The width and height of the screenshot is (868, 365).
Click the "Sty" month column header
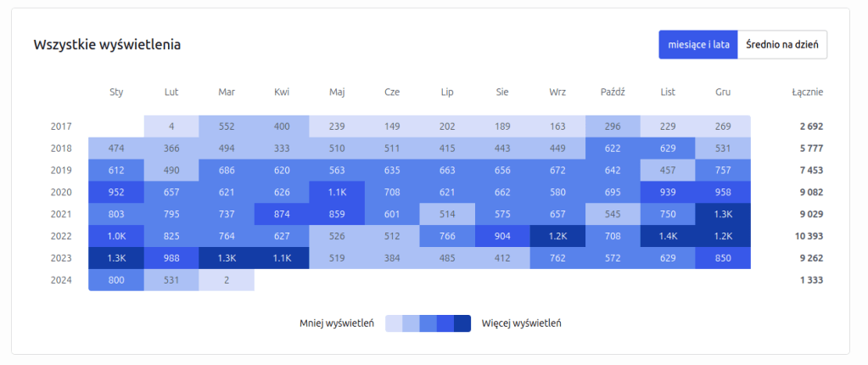tap(116, 93)
